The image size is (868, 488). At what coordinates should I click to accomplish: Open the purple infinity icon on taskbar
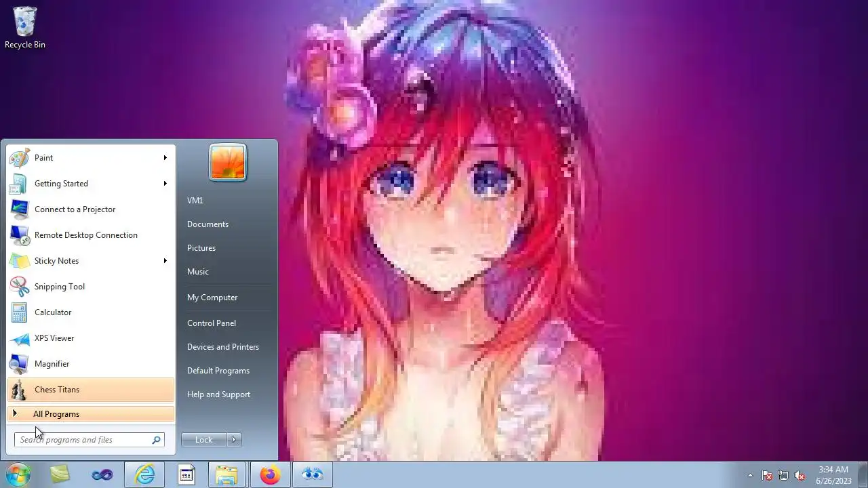[x=102, y=475]
